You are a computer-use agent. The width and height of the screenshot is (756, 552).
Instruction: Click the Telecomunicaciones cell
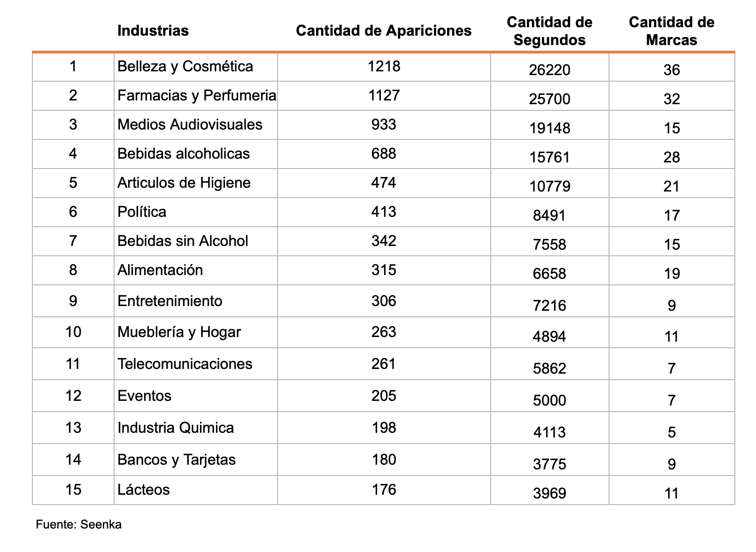point(185,364)
